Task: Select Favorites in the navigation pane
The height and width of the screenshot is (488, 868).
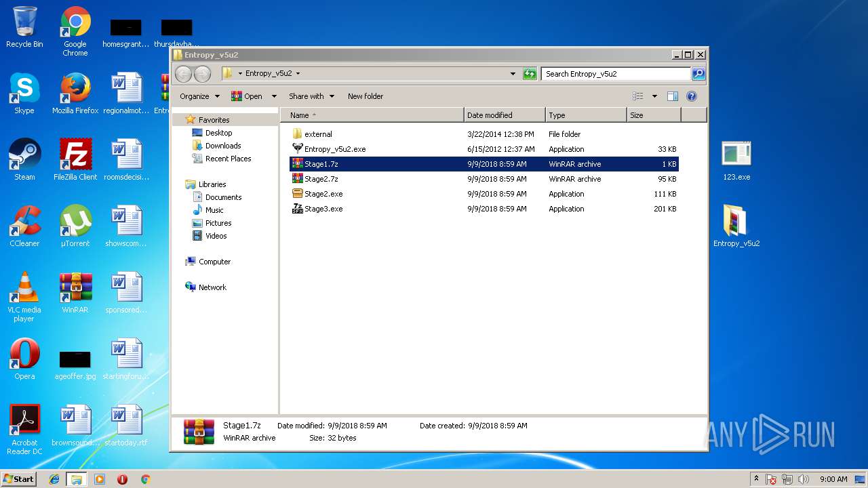Action: coord(214,120)
